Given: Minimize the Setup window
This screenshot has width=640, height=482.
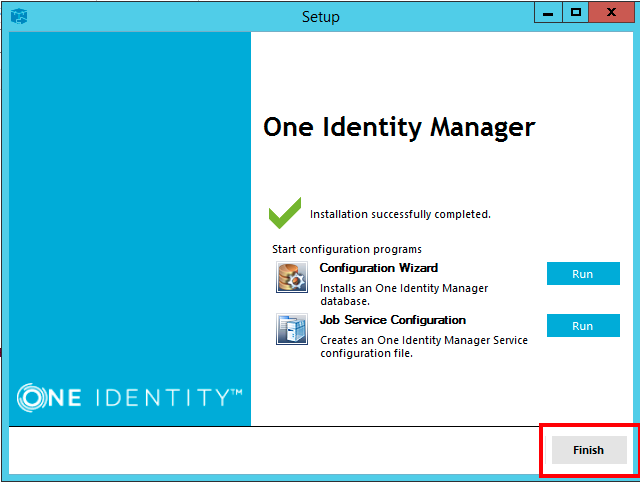Looking at the screenshot, I should pos(548,13).
